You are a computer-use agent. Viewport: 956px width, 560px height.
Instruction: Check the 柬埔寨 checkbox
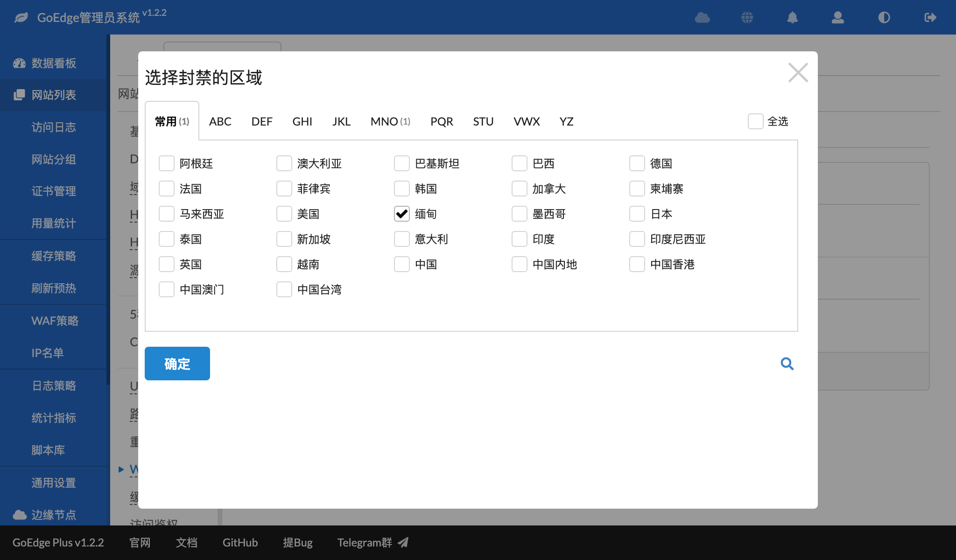click(x=637, y=189)
